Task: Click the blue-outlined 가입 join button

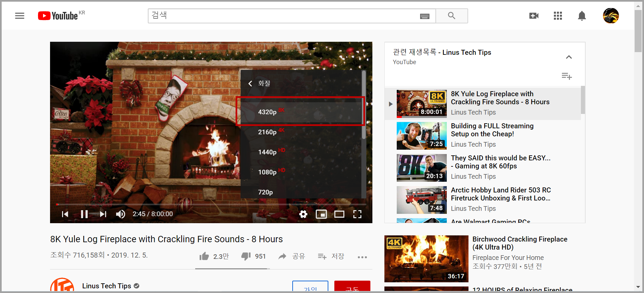Action: coord(310,286)
